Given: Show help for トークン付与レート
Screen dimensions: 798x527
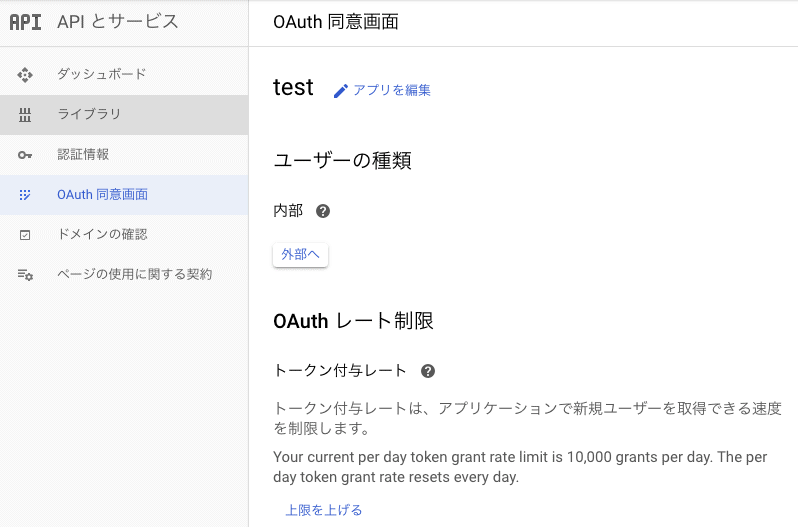Looking at the screenshot, I should click(428, 371).
